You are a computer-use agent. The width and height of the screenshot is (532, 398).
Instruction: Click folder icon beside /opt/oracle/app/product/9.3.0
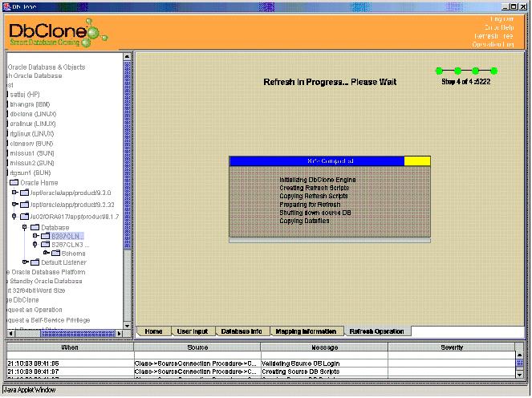click(24, 193)
